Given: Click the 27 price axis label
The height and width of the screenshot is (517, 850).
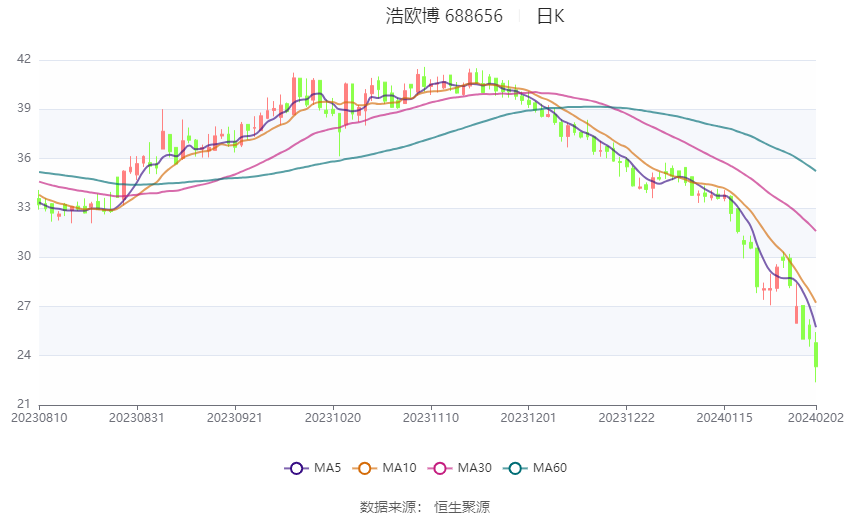Looking at the screenshot, I should (24, 306).
